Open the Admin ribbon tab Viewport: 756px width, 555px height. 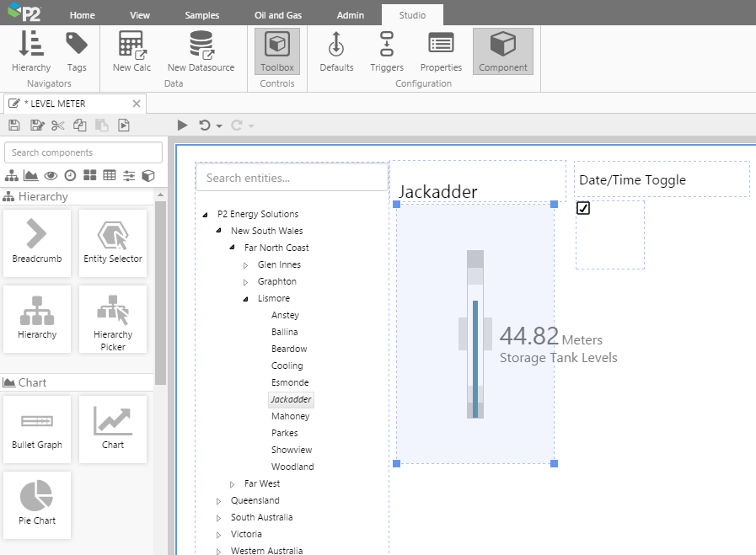coord(351,15)
